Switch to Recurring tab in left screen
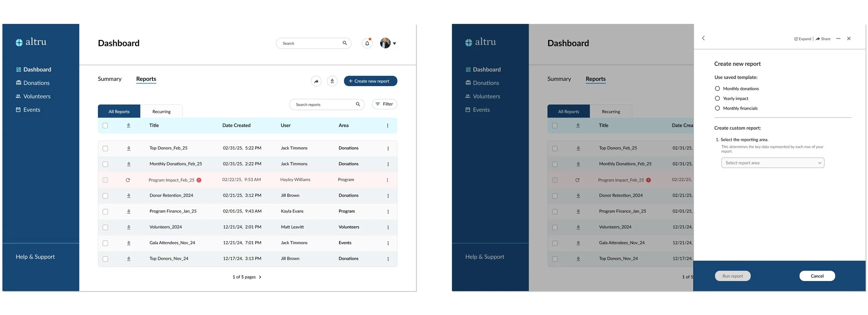This screenshot has height=315, width=868. tap(161, 111)
